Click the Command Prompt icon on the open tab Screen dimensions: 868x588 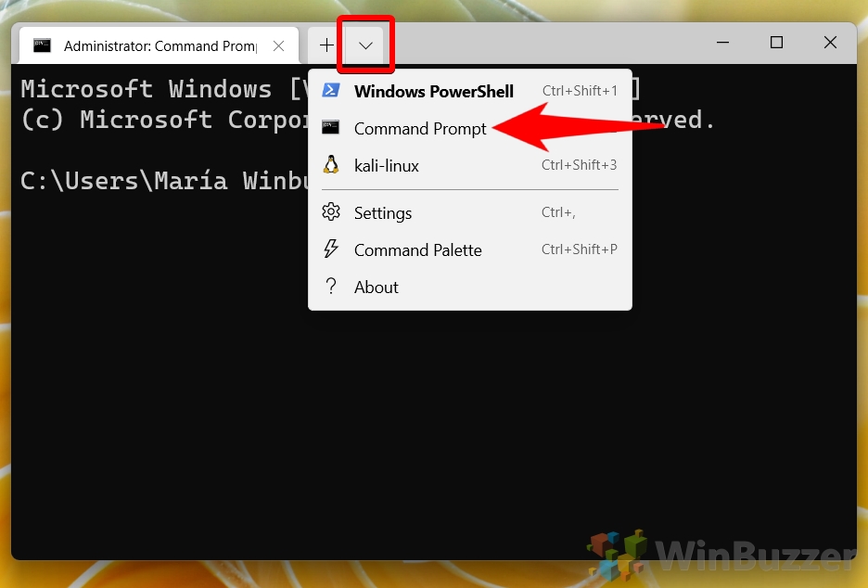point(41,45)
